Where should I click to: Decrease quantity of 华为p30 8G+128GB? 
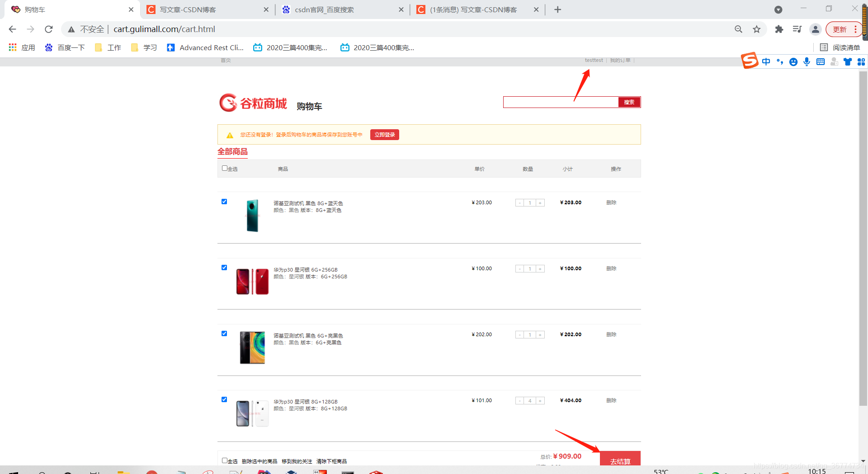coord(520,401)
